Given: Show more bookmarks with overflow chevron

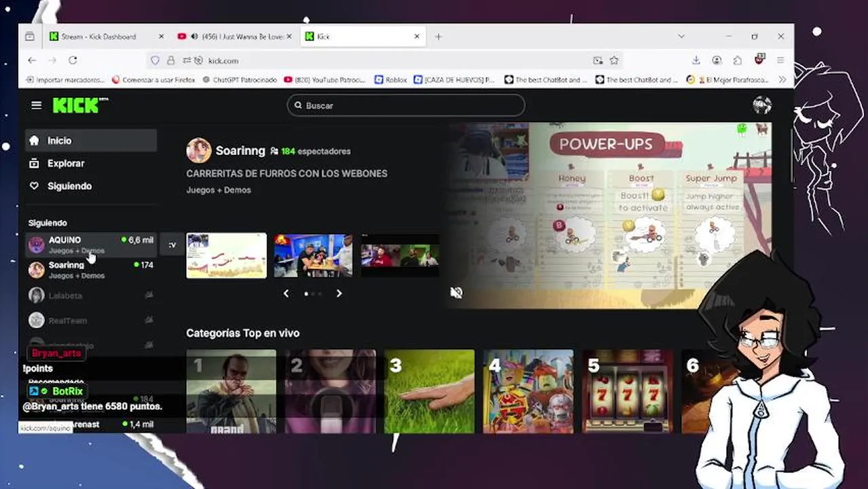Looking at the screenshot, I should [782, 79].
